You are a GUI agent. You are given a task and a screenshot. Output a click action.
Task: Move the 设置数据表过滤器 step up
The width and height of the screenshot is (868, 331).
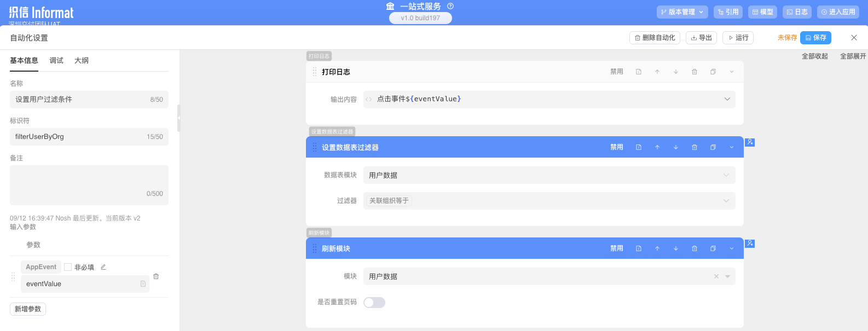pos(657,147)
